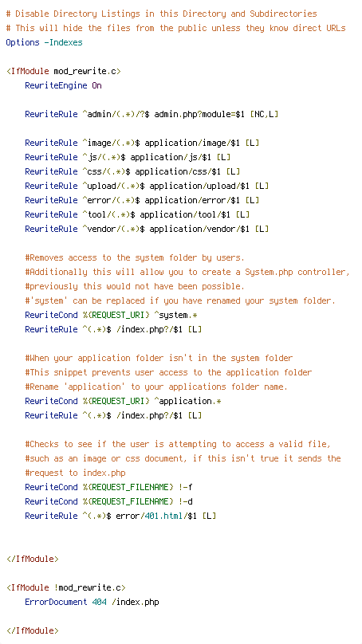Click the RewriteCond ^application.* line
362x644 pixels.
pyautogui.click(x=123, y=401)
